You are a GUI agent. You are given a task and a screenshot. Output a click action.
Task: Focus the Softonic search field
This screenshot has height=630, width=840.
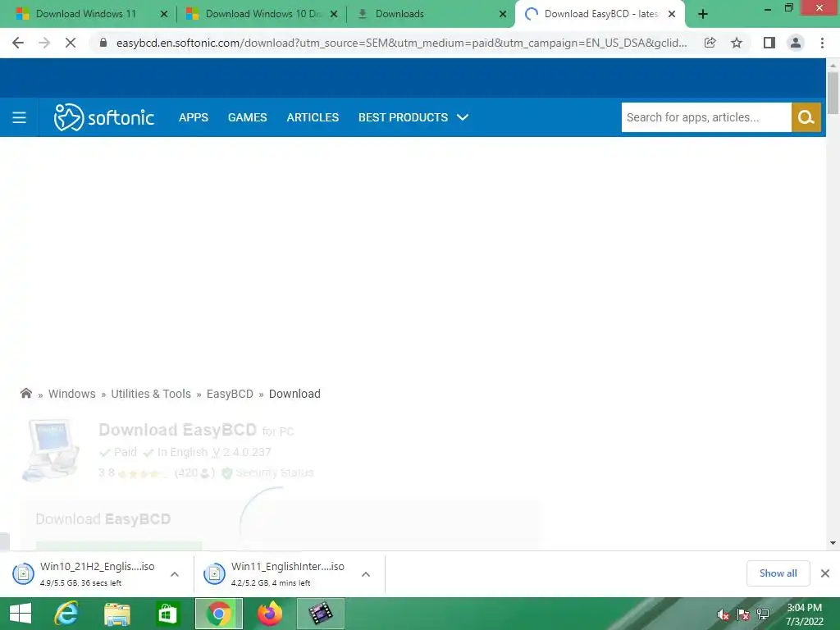(706, 117)
